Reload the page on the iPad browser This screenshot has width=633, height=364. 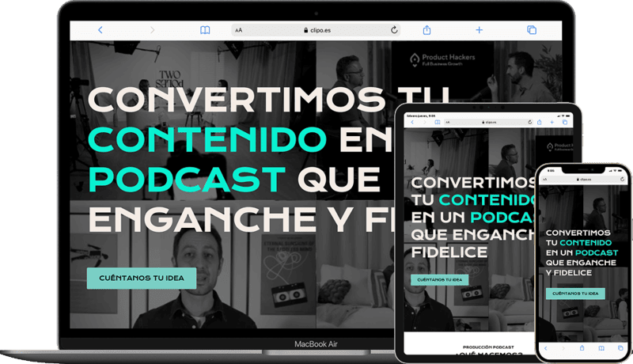(x=530, y=123)
